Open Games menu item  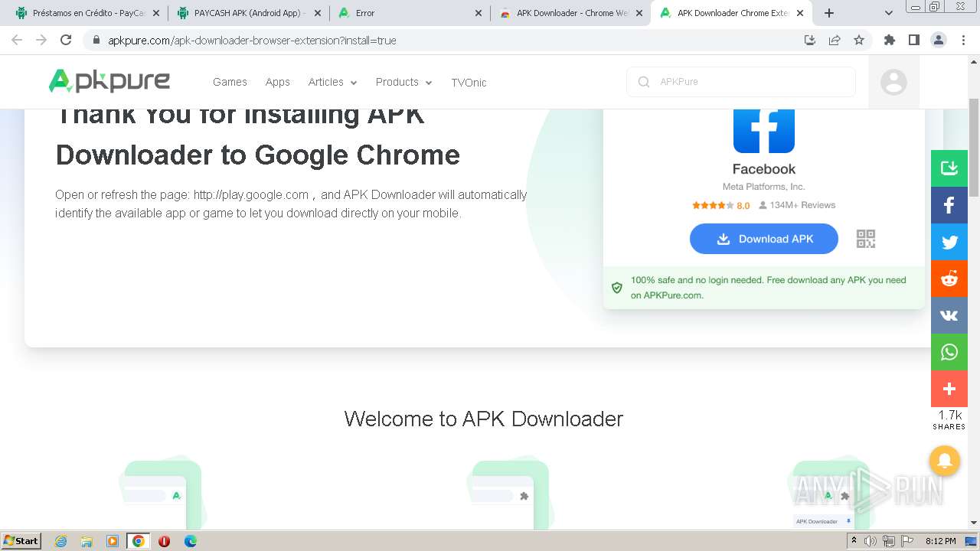click(230, 82)
